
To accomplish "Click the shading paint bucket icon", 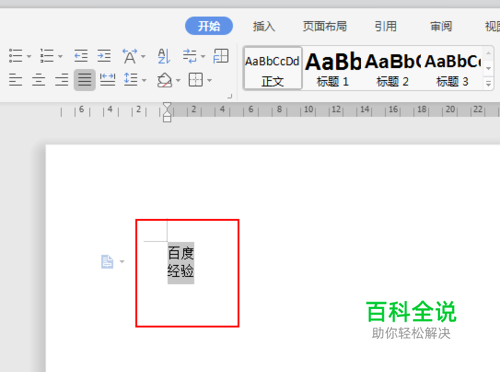I will click(x=165, y=80).
